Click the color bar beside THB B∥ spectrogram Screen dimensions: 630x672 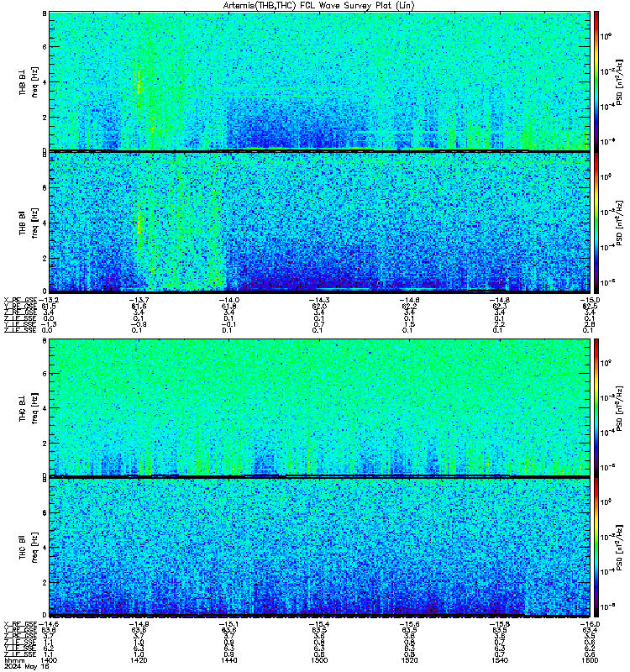pyautogui.click(x=596, y=223)
